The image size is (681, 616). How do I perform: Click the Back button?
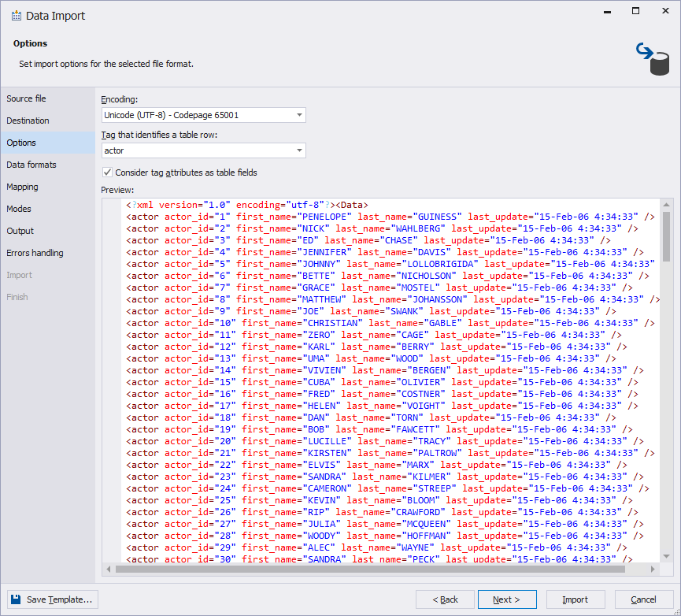tap(445, 599)
